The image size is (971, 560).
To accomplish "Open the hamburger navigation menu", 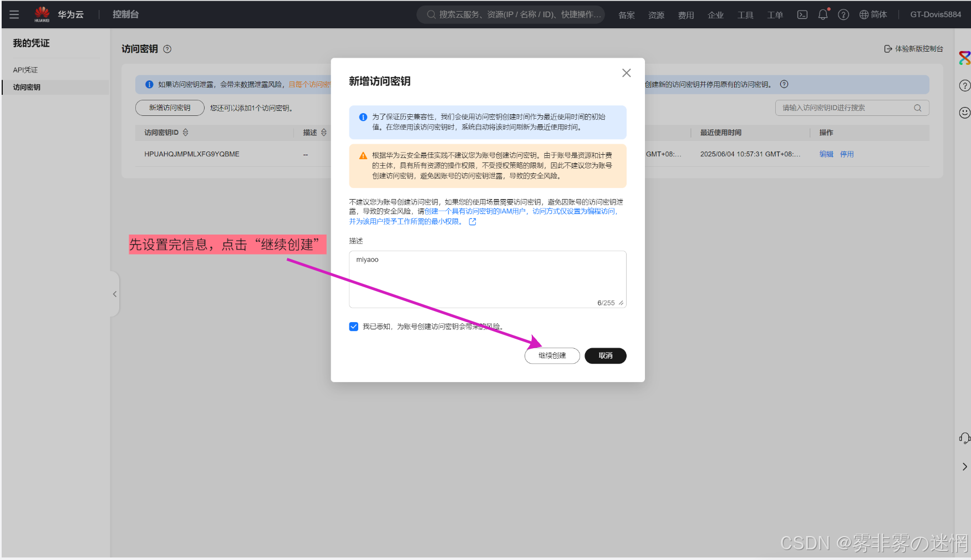I will (14, 14).
